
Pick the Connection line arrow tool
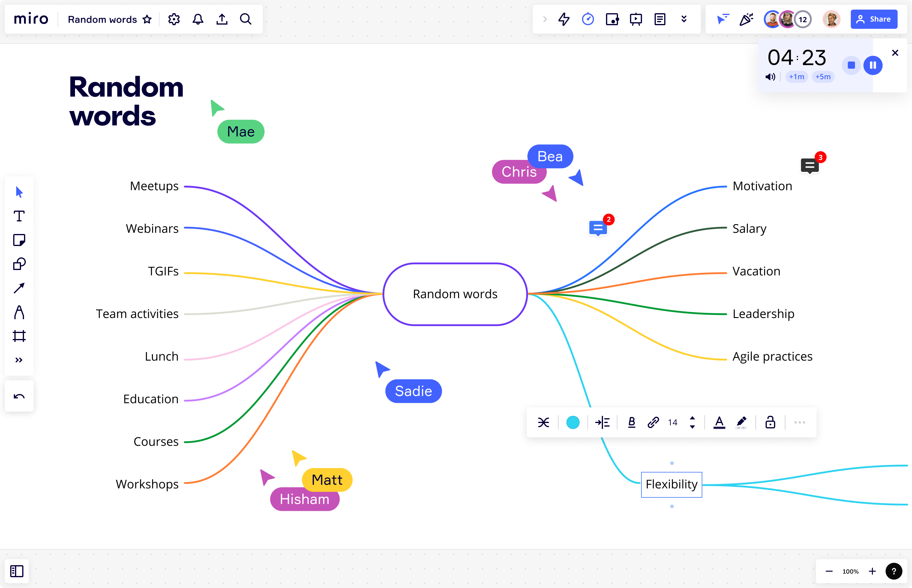tap(19, 288)
